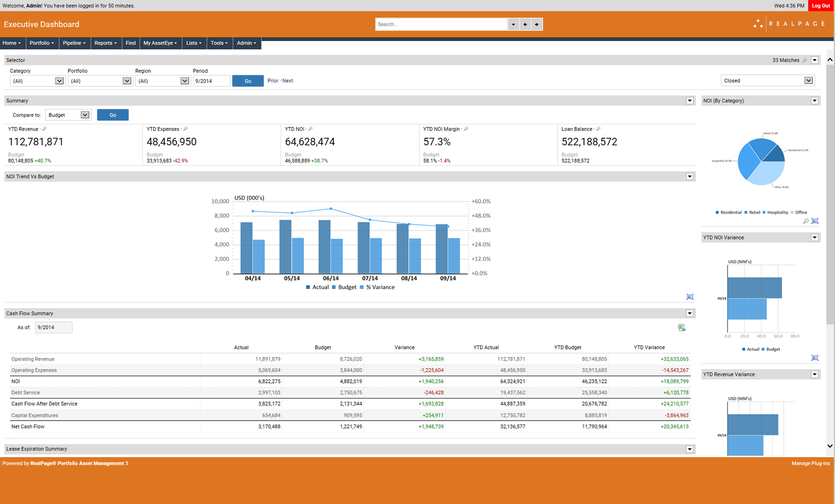Click expand icon below YTD NOI Variance chart
Image resolution: width=835 pixels, height=504 pixels.
click(x=815, y=358)
